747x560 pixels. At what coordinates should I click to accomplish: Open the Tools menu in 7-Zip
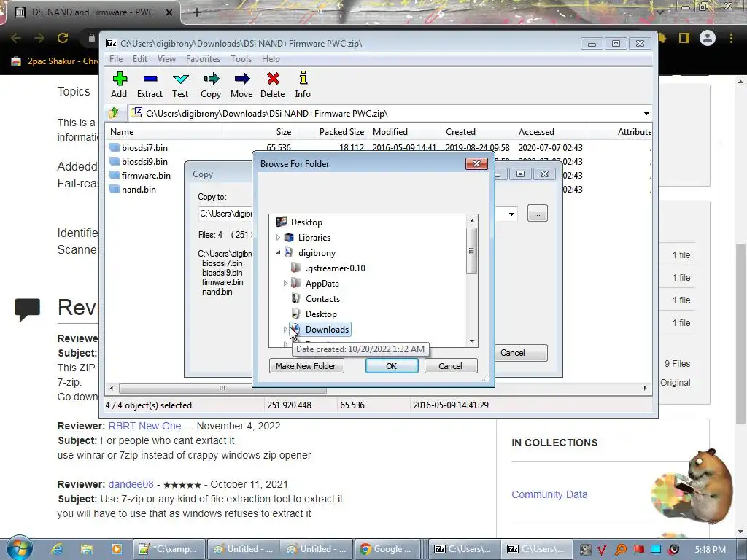[241, 59]
